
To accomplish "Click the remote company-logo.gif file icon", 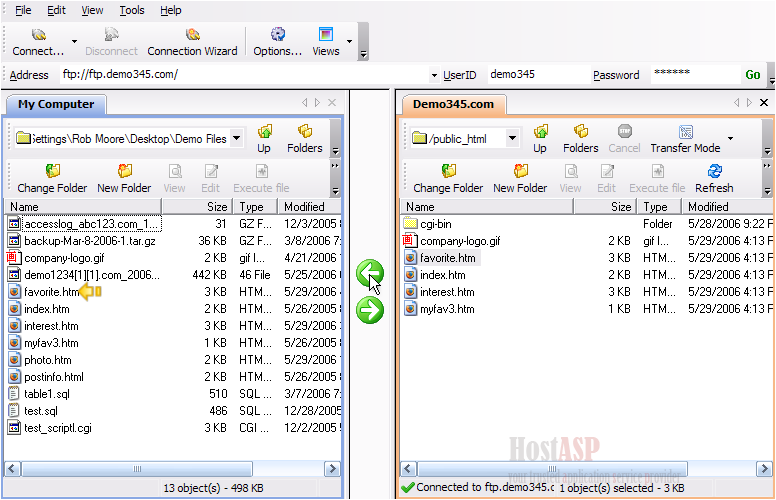I will 409,241.
